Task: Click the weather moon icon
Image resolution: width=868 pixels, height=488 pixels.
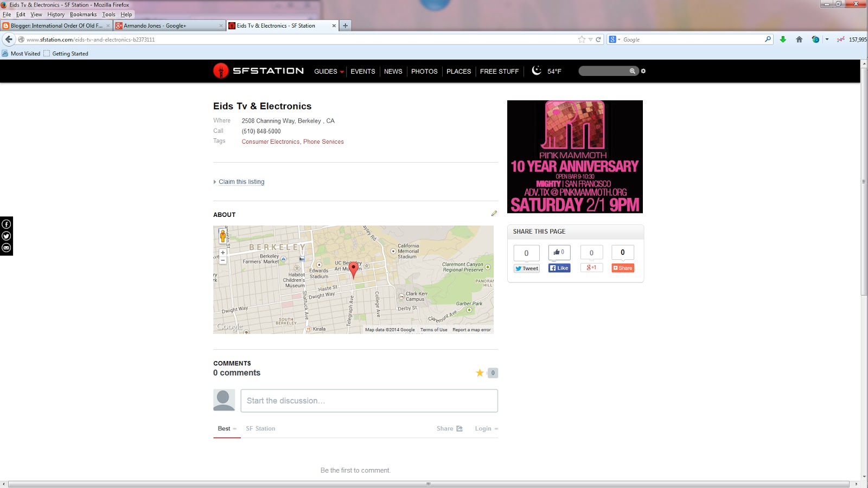Action: point(537,70)
